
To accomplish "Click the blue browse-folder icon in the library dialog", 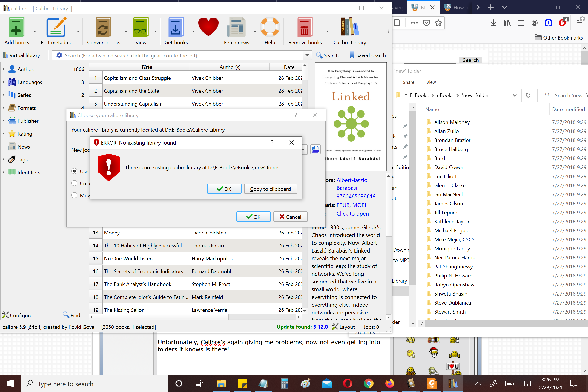I will click(315, 150).
